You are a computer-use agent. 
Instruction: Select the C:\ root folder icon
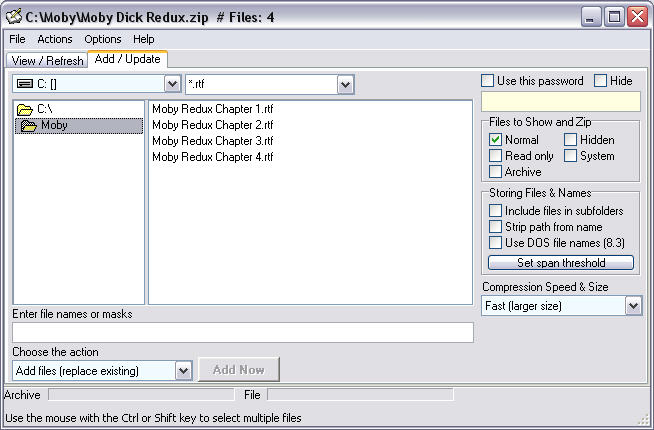point(25,110)
